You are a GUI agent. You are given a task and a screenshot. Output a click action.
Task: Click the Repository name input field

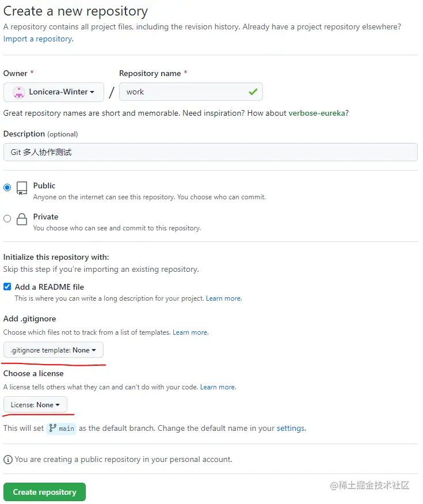pyautogui.click(x=184, y=92)
